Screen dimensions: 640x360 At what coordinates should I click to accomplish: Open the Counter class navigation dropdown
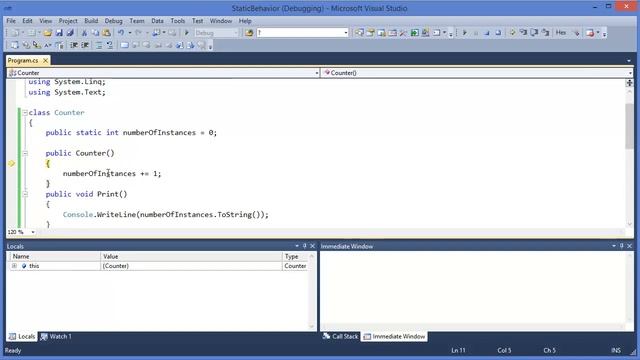pos(317,73)
